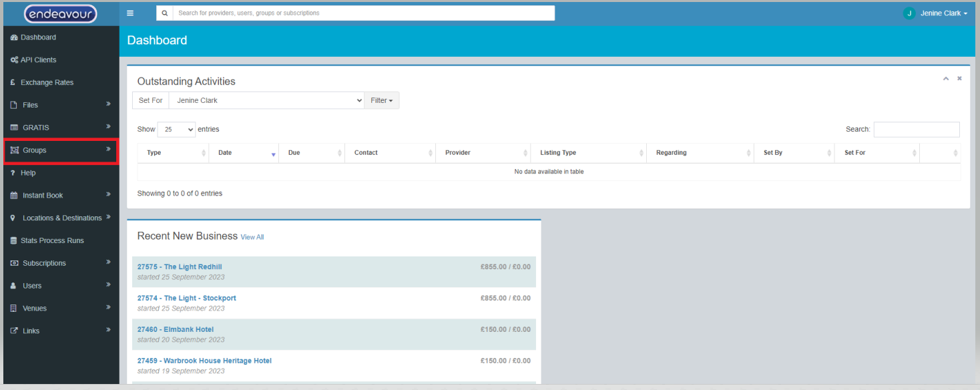Image resolution: width=980 pixels, height=390 pixels.
Task: Expand the Venues submenu chevron
Action: pyautogui.click(x=108, y=308)
